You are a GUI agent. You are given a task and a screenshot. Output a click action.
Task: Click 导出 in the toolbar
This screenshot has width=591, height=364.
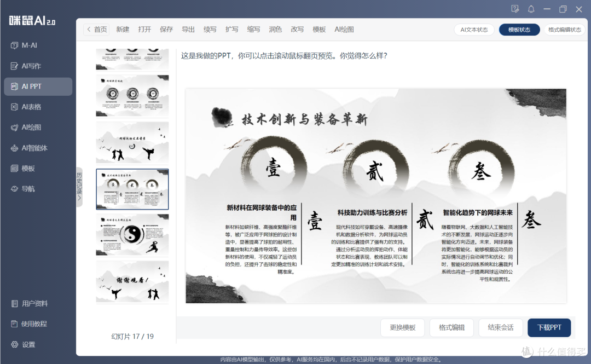188,30
